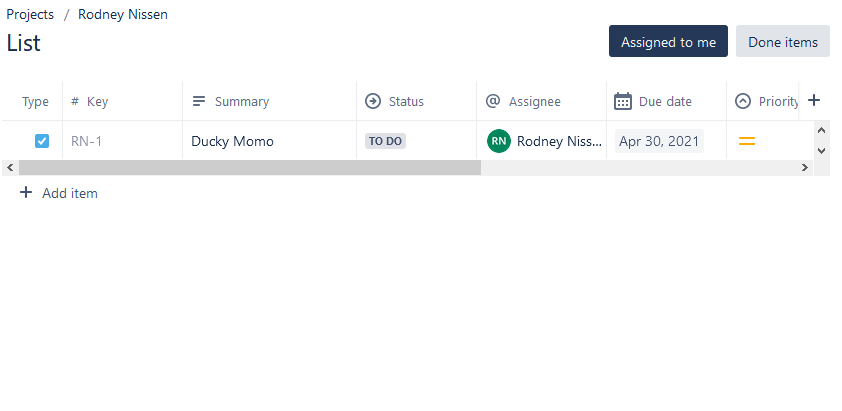This screenshot has width=842, height=411.
Task: Click the Summary column lines icon
Action: pos(199,101)
